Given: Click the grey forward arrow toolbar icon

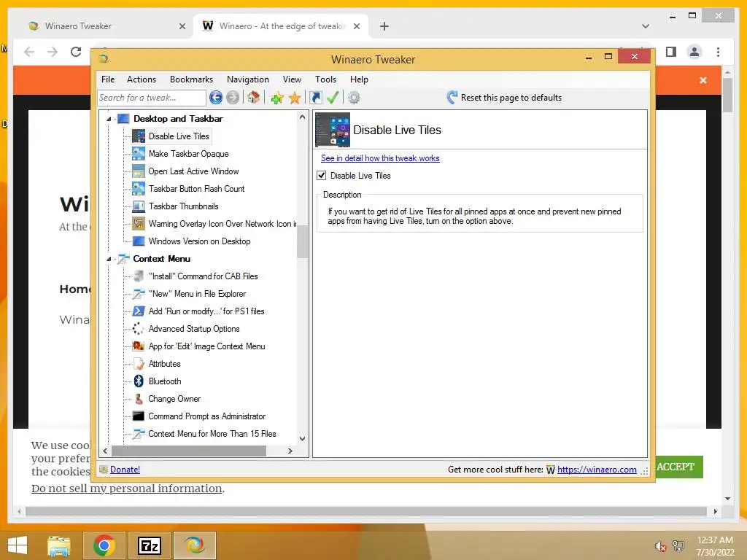Looking at the screenshot, I should (x=233, y=98).
